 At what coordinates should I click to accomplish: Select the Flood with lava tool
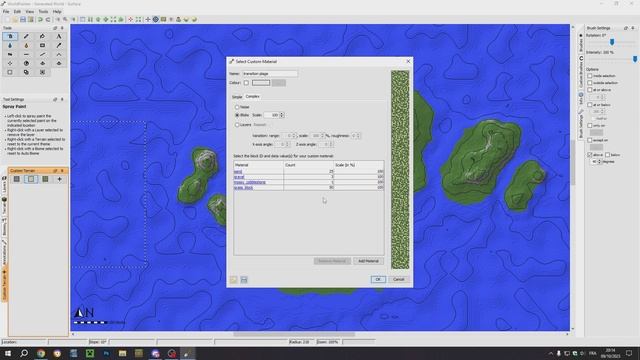(x=26, y=45)
